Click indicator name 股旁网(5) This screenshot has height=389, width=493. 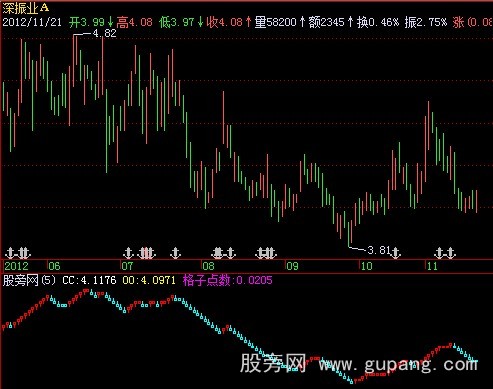[x=29, y=280]
